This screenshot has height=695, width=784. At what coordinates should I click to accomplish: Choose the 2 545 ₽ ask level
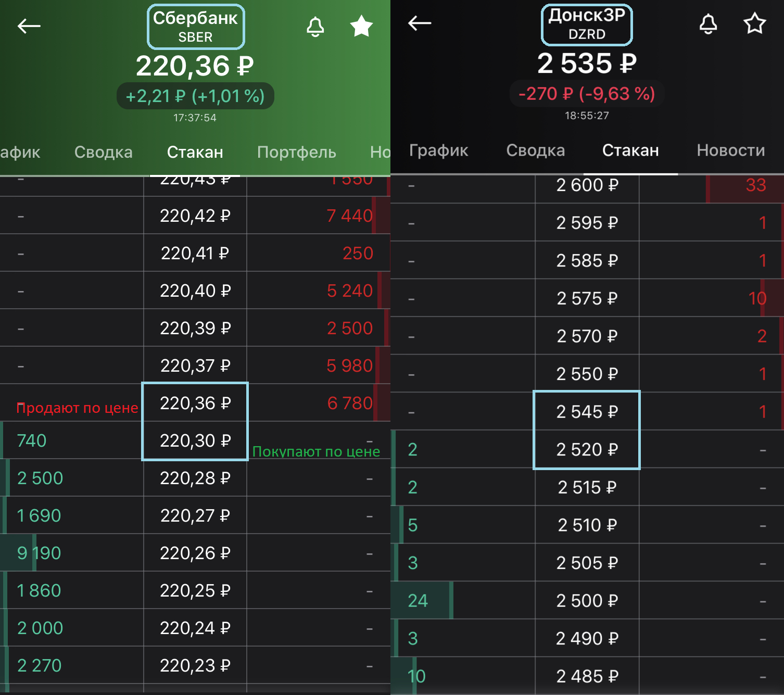(587, 411)
